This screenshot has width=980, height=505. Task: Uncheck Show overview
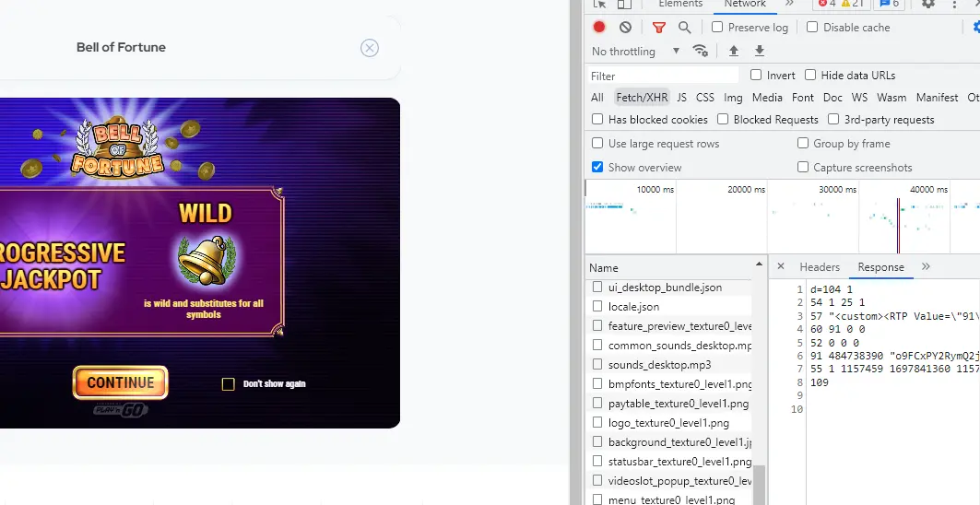597,167
